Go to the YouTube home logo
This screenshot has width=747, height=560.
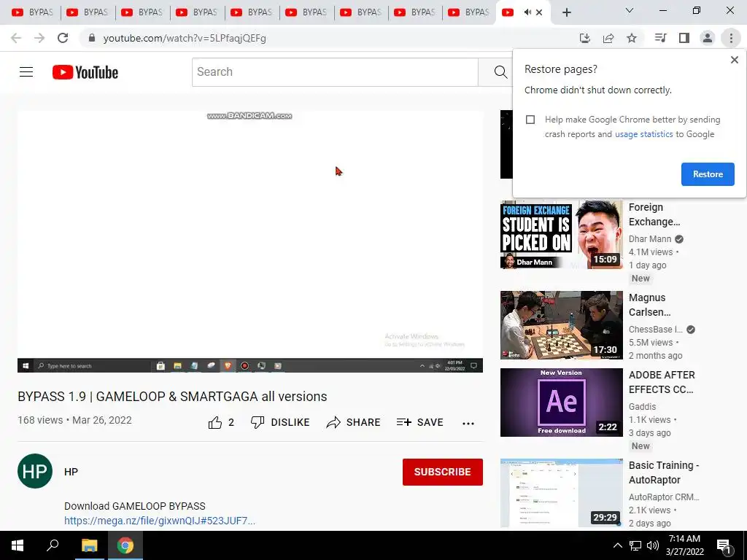(x=85, y=72)
